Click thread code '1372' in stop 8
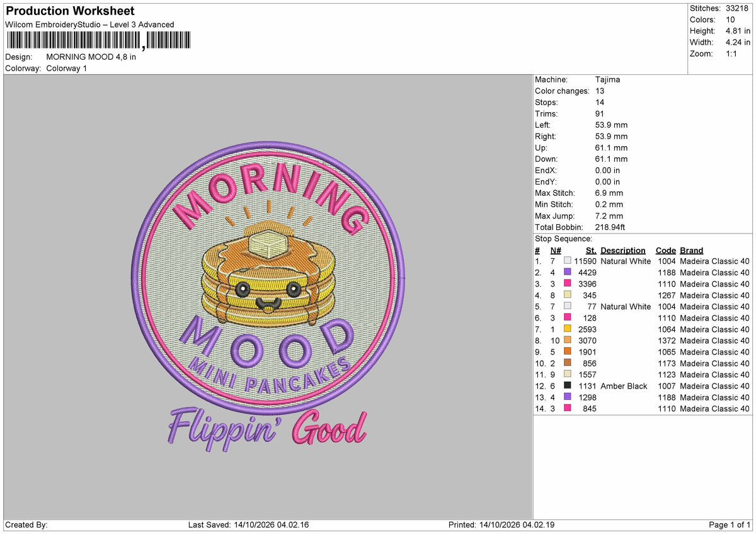Viewport: 756px width, 534px height. point(667,341)
